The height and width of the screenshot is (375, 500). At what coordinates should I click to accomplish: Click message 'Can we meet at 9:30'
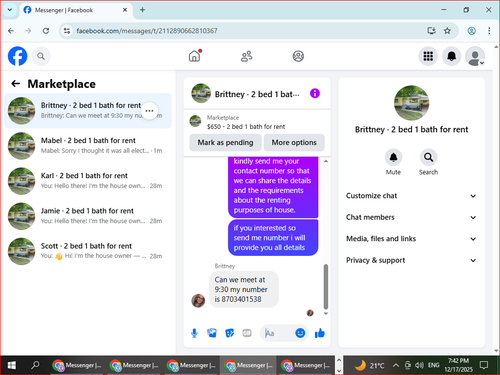244,289
